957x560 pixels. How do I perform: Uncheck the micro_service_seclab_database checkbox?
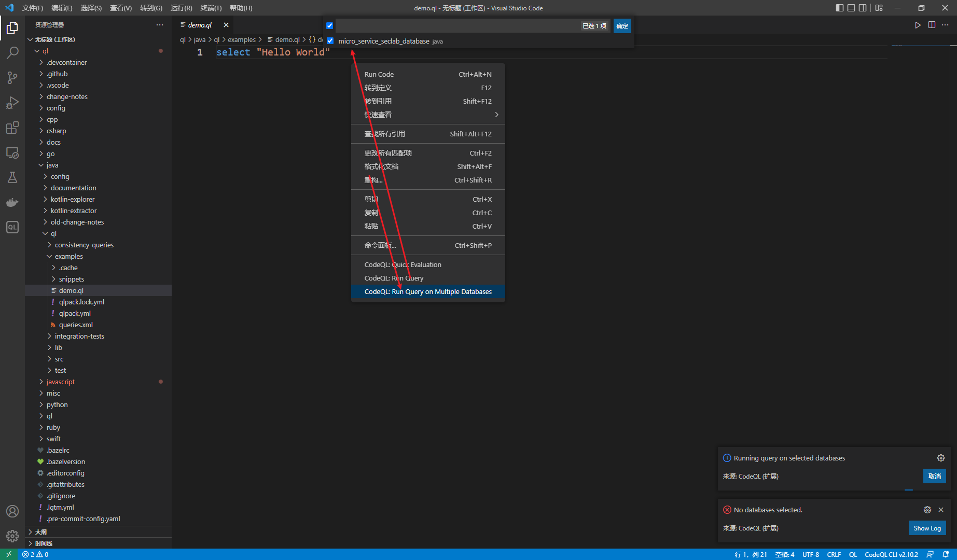[x=330, y=41]
